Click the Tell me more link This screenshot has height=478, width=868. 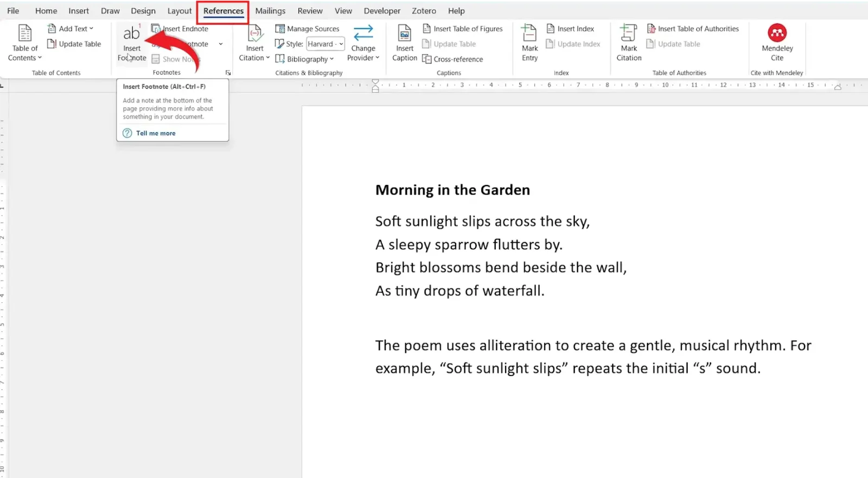point(156,133)
